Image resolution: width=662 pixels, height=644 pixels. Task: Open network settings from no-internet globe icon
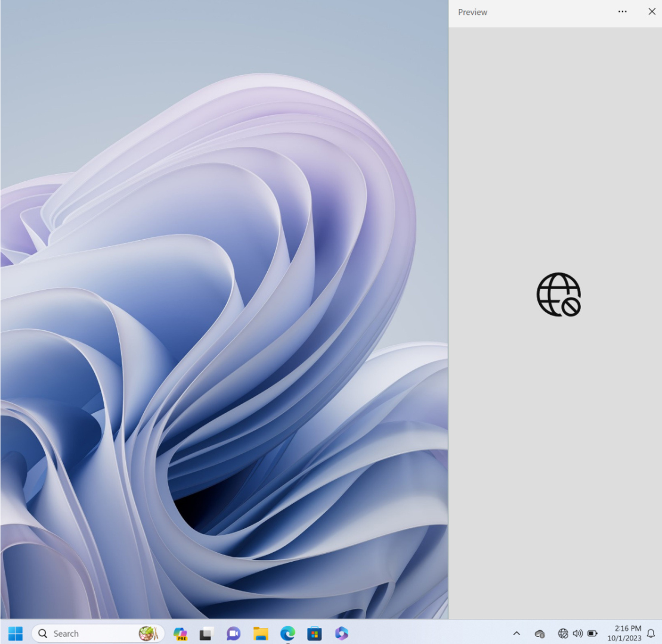click(x=562, y=633)
